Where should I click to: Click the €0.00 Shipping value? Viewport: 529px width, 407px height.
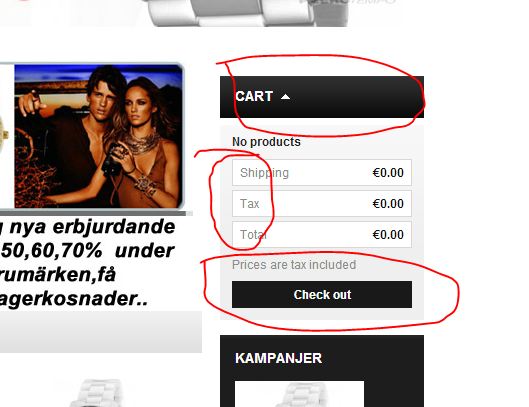click(388, 173)
